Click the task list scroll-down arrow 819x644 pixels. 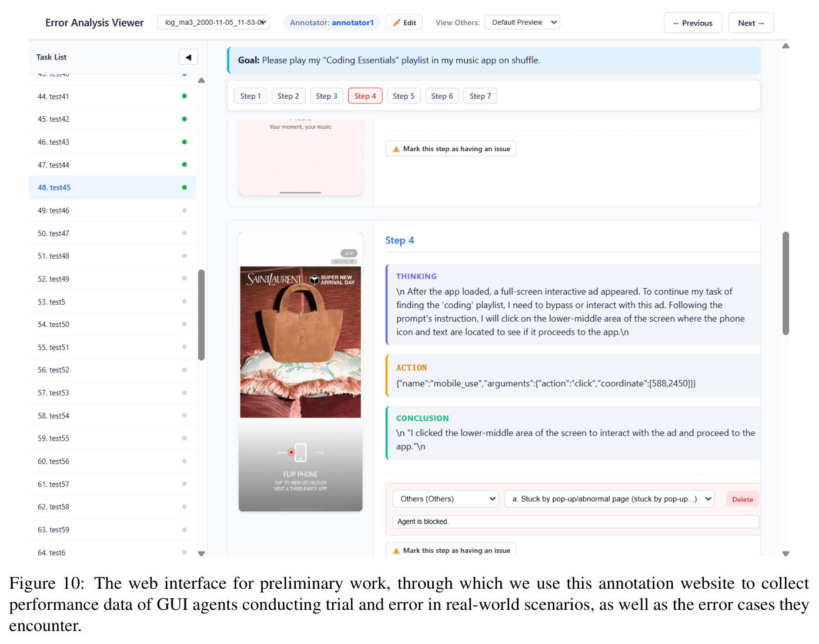click(201, 553)
